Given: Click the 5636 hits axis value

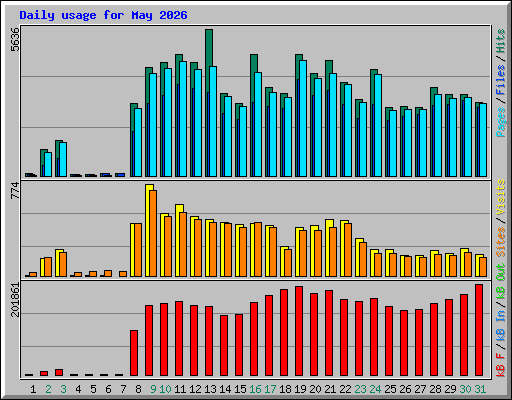Looking at the screenshot, I should [x=15, y=39].
